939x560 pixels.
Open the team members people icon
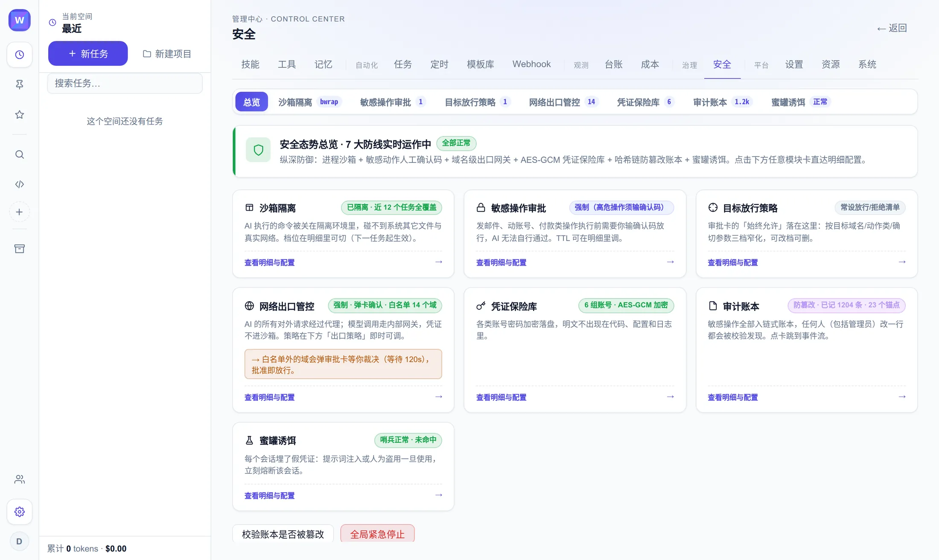20,479
